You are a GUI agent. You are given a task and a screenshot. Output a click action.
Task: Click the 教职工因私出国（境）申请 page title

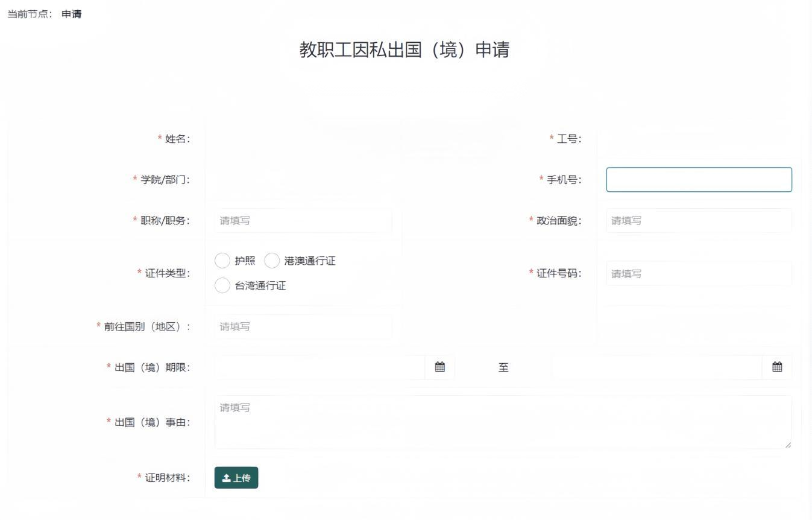tap(404, 49)
